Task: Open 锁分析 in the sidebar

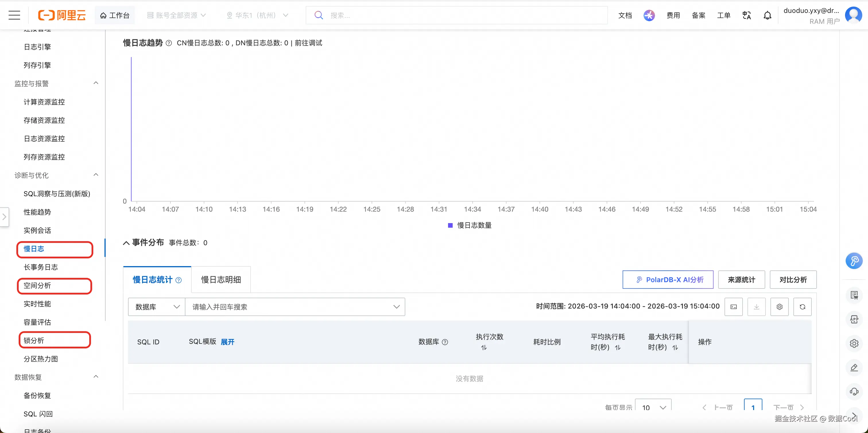Action: click(34, 340)
